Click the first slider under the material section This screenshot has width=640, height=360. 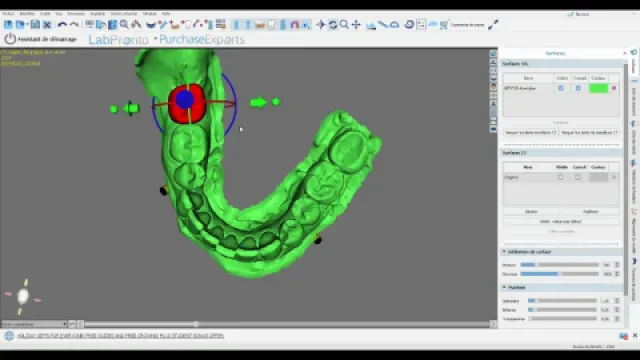(562, 301)
